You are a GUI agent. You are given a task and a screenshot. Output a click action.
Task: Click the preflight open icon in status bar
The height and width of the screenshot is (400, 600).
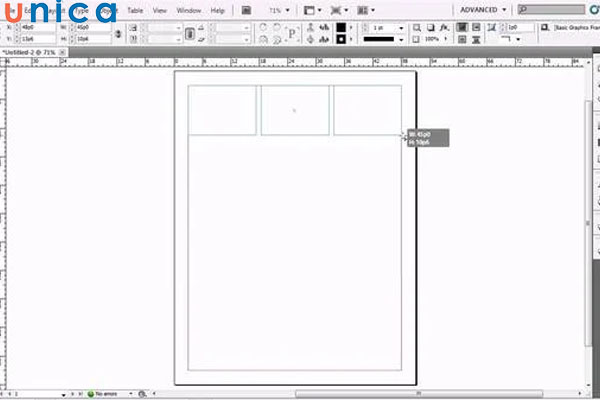(142, 394)
